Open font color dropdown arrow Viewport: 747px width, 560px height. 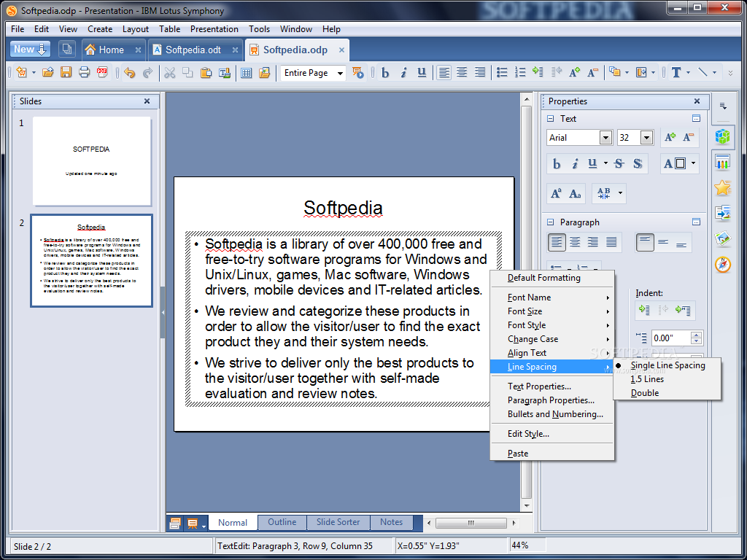click(x=693, y=164)
